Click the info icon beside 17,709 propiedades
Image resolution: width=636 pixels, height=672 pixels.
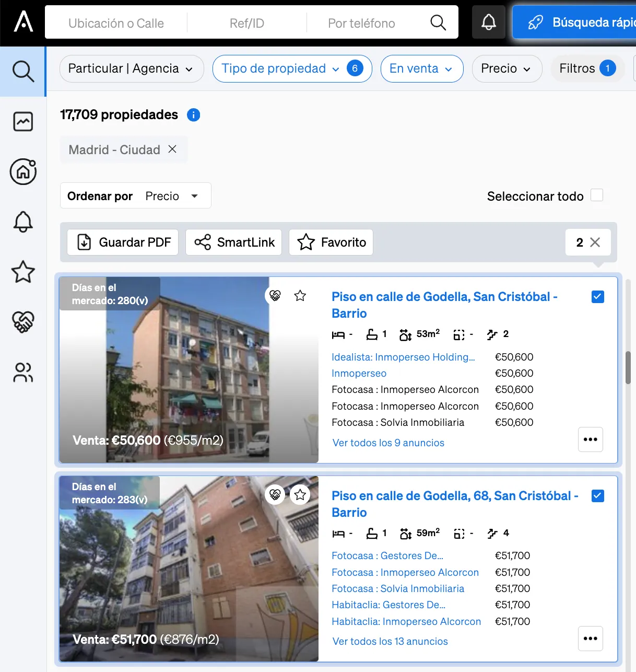click(194, 115)
